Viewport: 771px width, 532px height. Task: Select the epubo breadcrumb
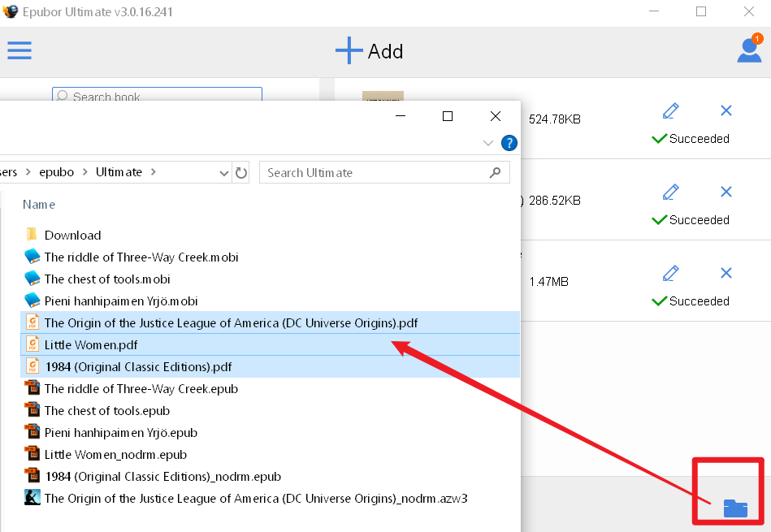pos(57,172)
